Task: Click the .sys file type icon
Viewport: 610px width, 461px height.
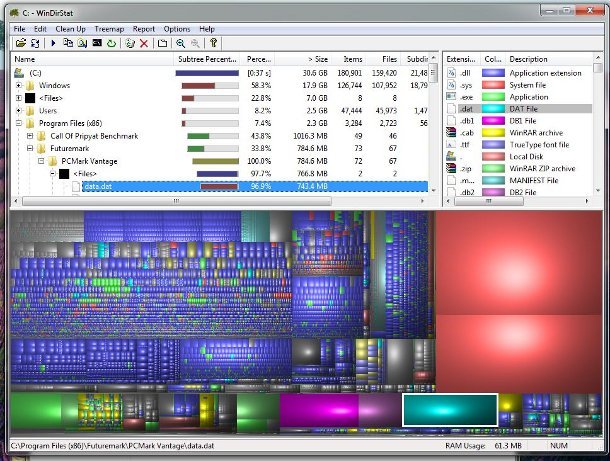Action: click(451, 85)
